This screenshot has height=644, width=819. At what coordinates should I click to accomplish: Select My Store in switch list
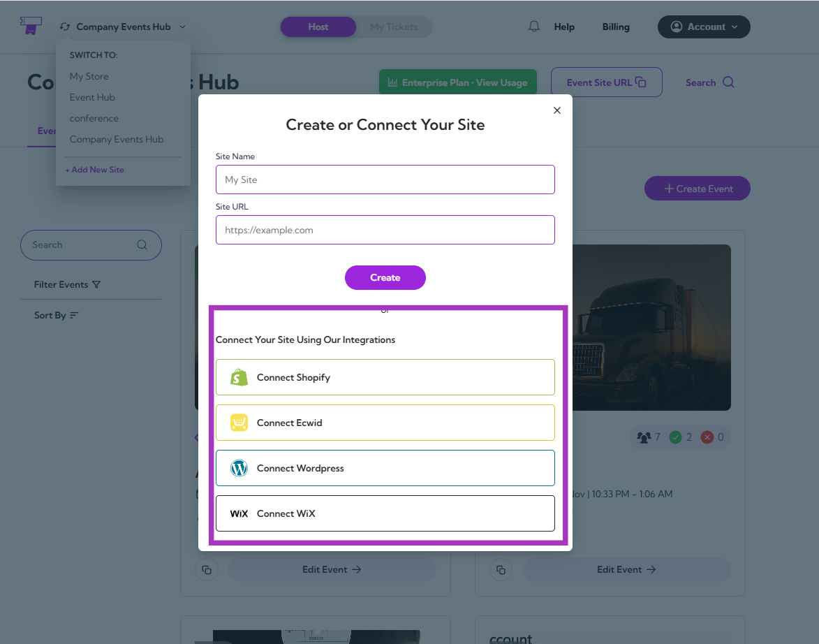pyautogui.click(x=89, y=76)
